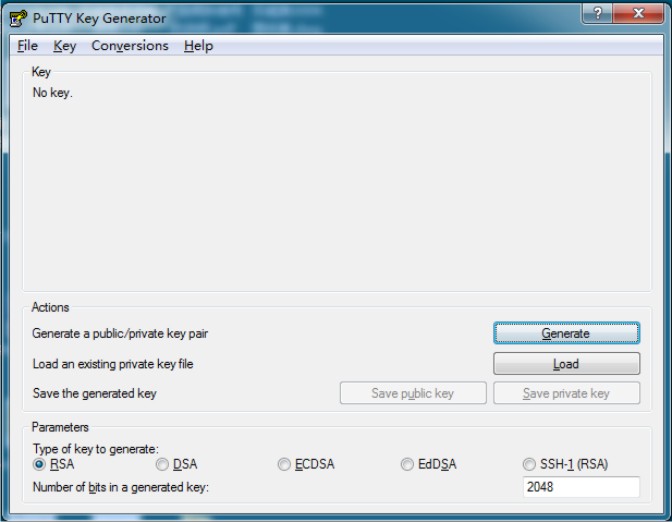Click the 'Type of key to generate:' label
This screenshot has width=672, height=522.
(96, 449)
